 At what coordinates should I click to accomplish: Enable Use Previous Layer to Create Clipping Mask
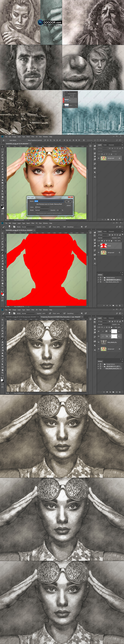[x=35, y=204]
